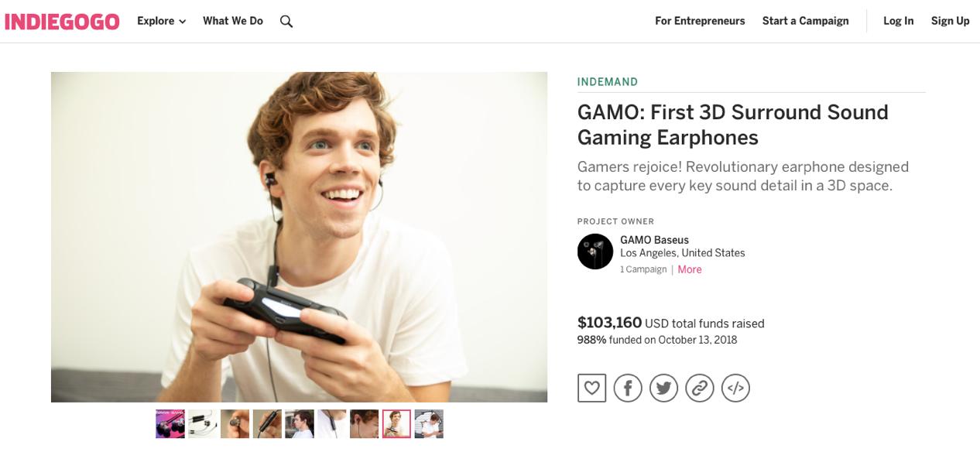Select thumbnail of earbud held in fingers

point(235,424)
